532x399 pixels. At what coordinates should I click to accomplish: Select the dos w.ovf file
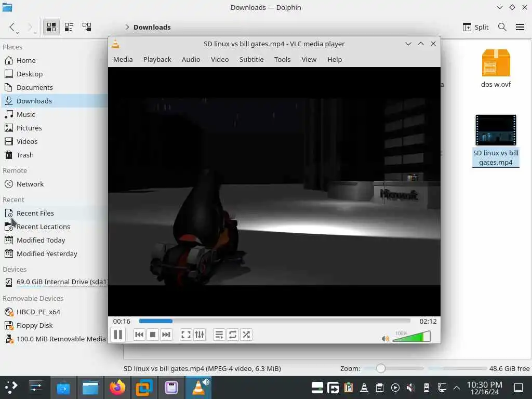496,69
